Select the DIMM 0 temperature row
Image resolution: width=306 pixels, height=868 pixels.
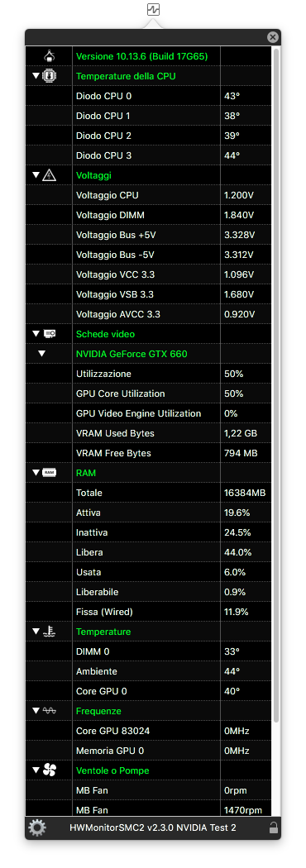(149, 651)
